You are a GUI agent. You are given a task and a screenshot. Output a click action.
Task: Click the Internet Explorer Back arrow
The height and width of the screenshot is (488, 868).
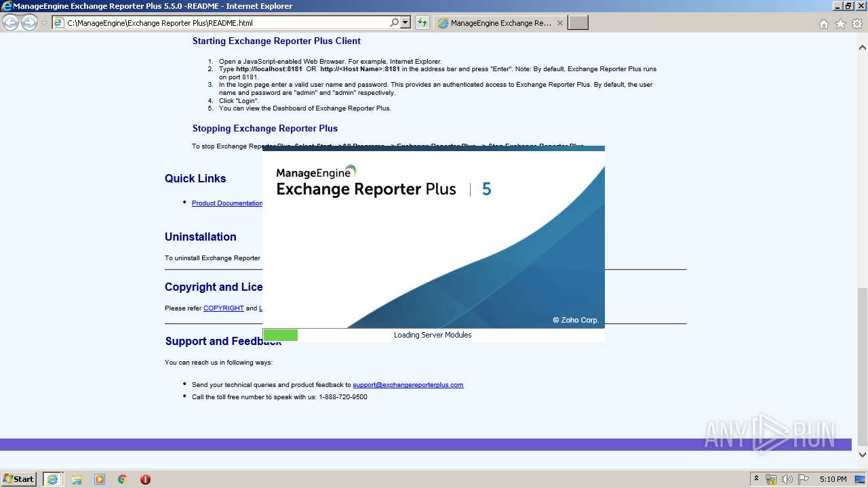(x=11, y=23)
